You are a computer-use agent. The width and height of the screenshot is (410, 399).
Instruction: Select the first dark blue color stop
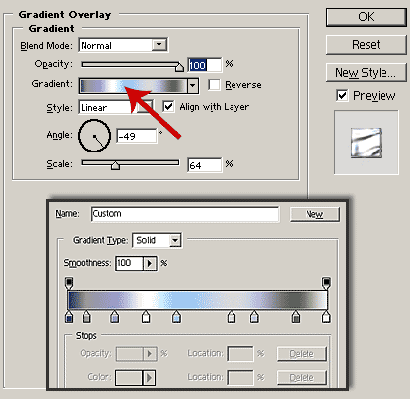(x=69, y=317)
